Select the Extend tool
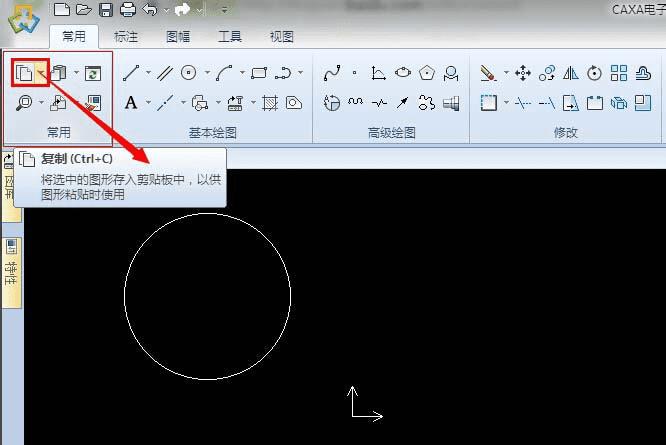The width and height of the screenshot is (666, 445). (547, 103)
